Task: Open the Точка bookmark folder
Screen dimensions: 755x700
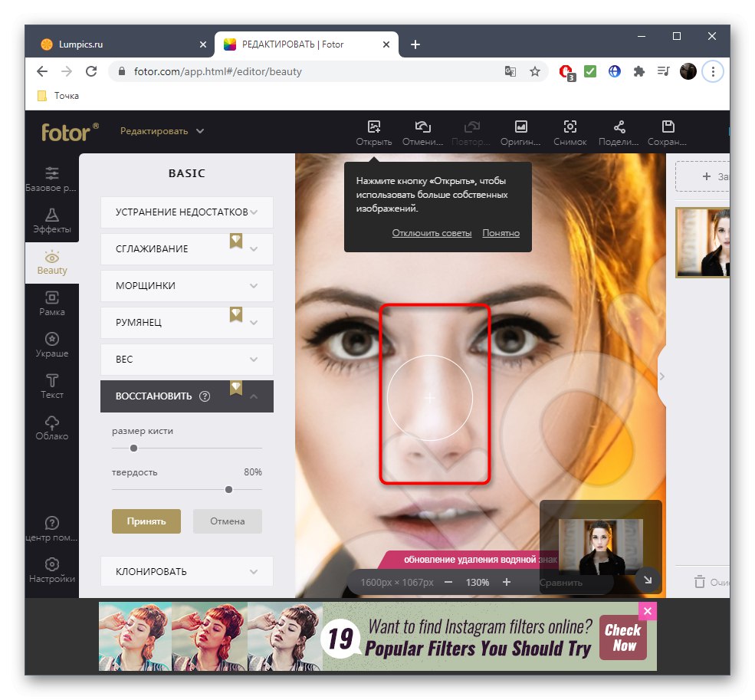Action: [58, 95]
